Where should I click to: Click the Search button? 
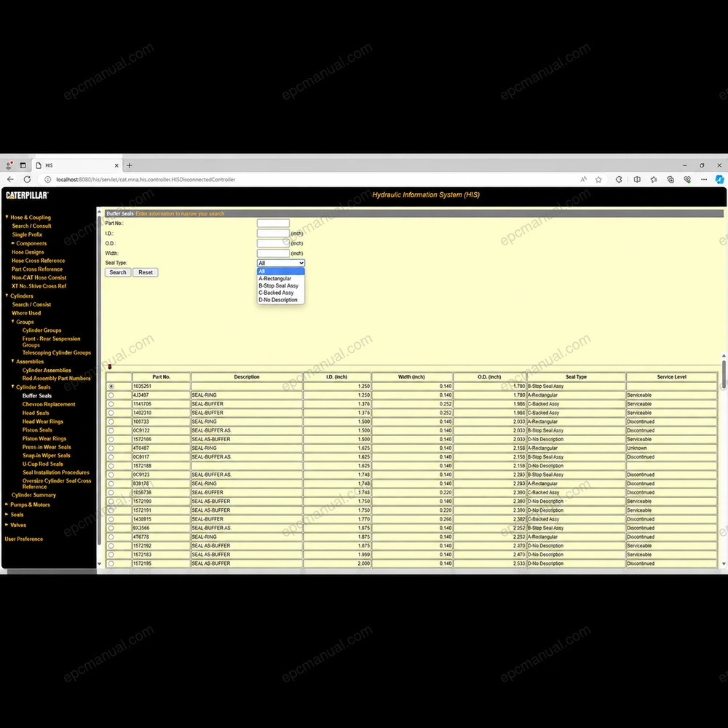tap(118, 272)
